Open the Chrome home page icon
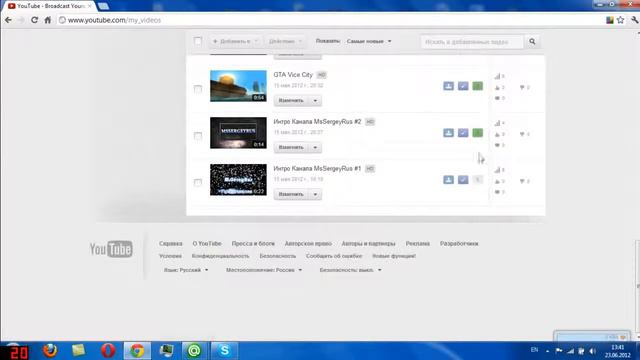The image size is (640, 360). coord(48,20)
